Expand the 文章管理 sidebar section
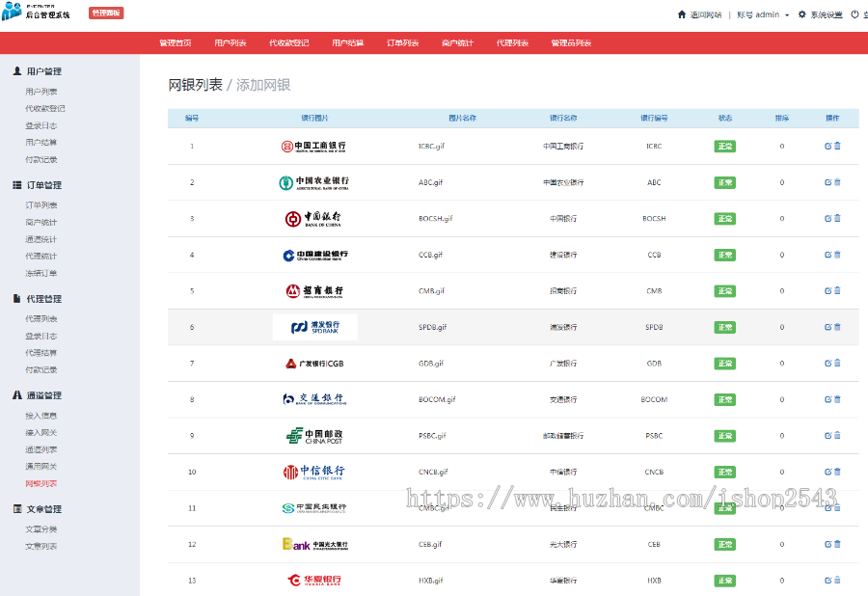This screenshot has height=596, width=868. [x=43, y=509]
